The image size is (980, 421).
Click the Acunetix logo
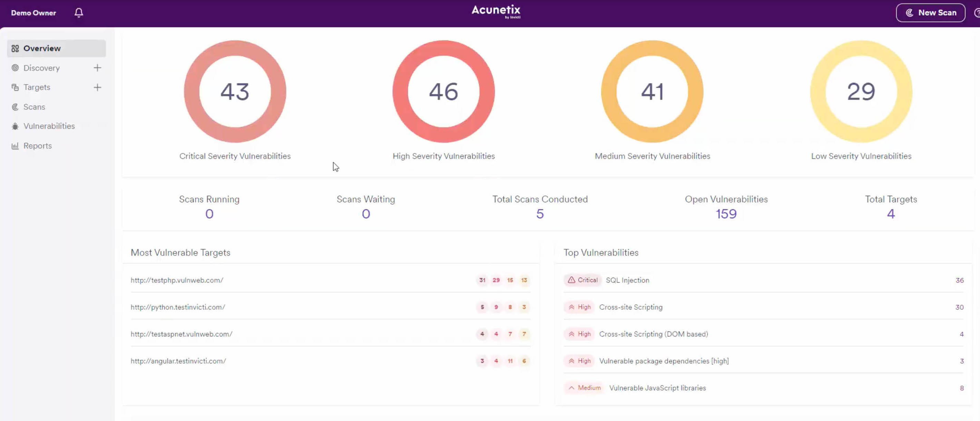pos(496,11)
